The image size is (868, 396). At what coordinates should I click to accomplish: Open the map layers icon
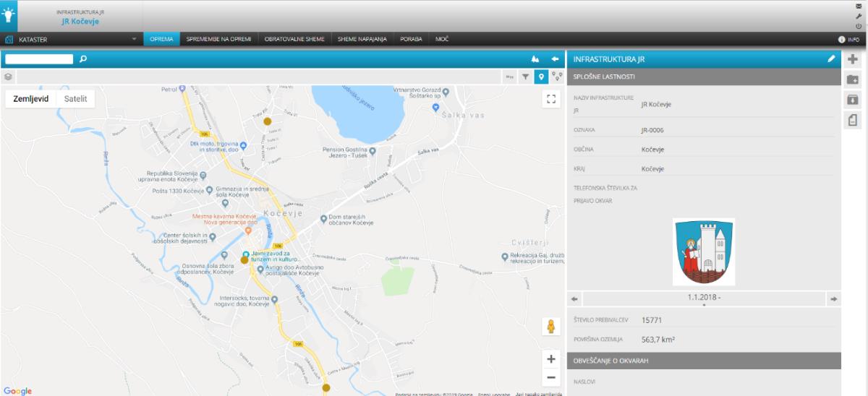click(x=8, y=76)
